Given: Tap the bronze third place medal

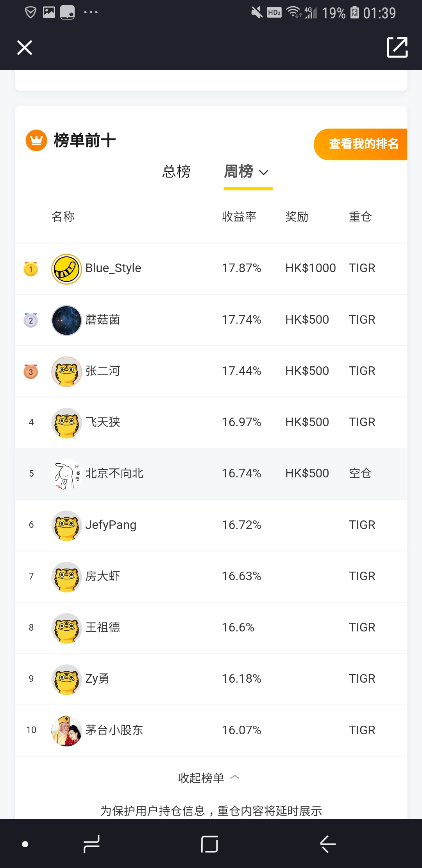Looking at the screenshot, I should [31, 371].
